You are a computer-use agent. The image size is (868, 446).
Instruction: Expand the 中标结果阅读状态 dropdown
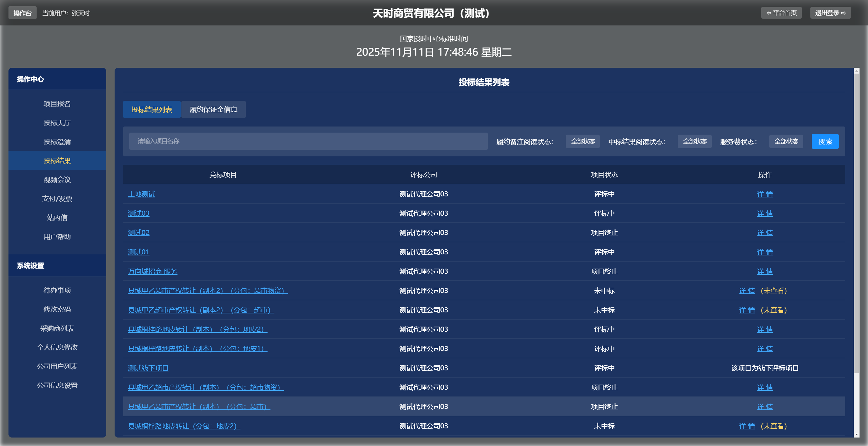click(x=694, y=141)
